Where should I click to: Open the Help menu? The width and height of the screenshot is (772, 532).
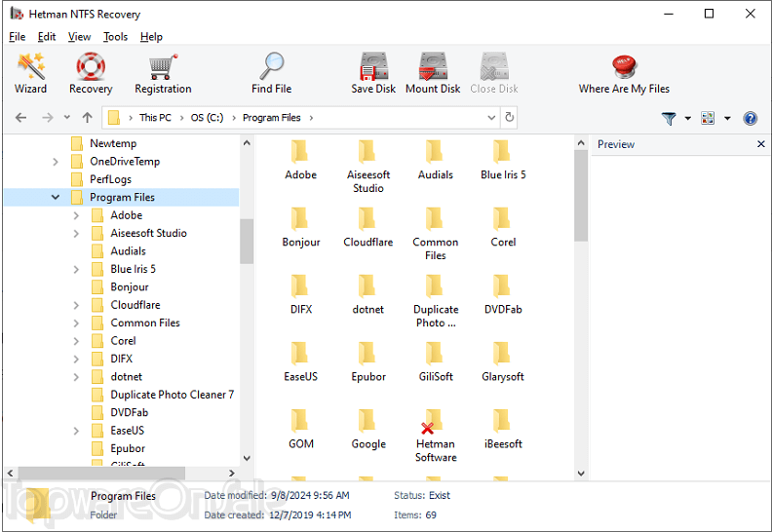coord(151,37)
